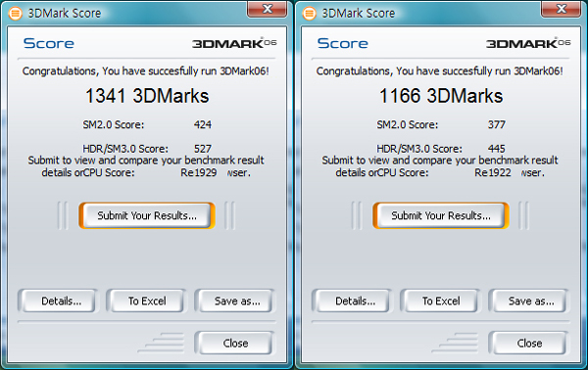588x370 pixels.
Task: Click the orange 3DMark icon in right window title bar
Action: [310, 14]
